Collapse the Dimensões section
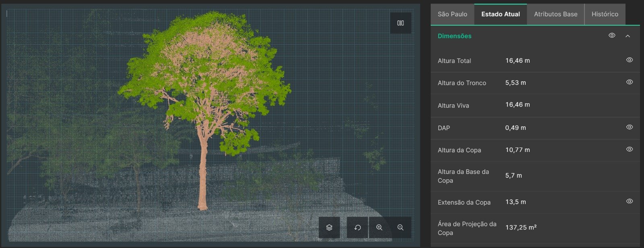This screenshot has width=644, height=248. pyautogui.click(x=627, y=36)
